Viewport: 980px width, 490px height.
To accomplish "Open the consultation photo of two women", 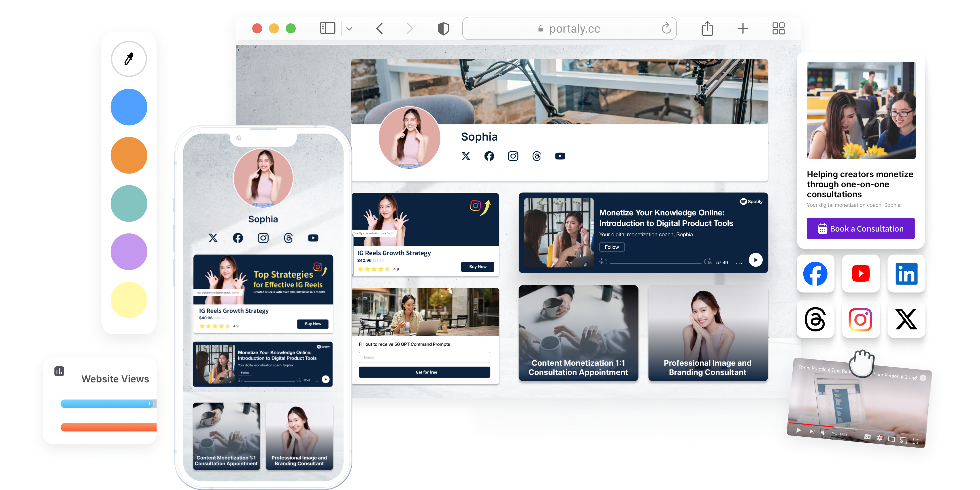I will pos(861,110).
